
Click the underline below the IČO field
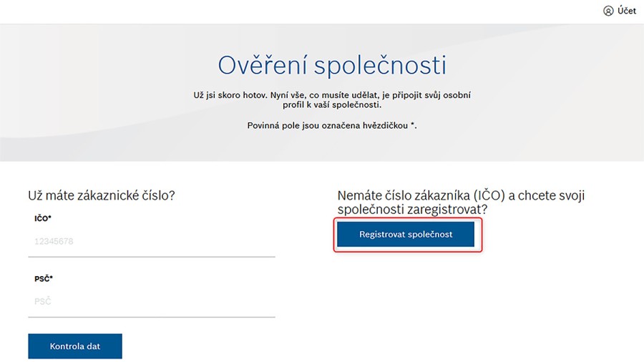coord(152,257)
